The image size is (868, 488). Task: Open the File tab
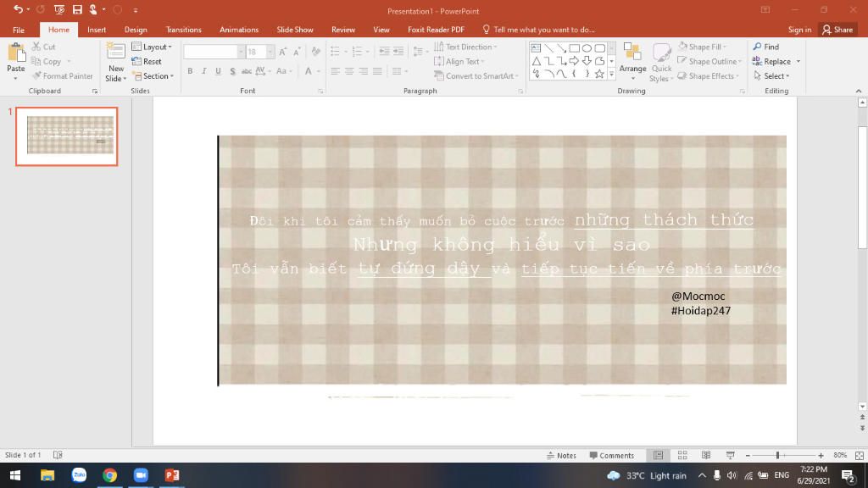pos(19,30)
